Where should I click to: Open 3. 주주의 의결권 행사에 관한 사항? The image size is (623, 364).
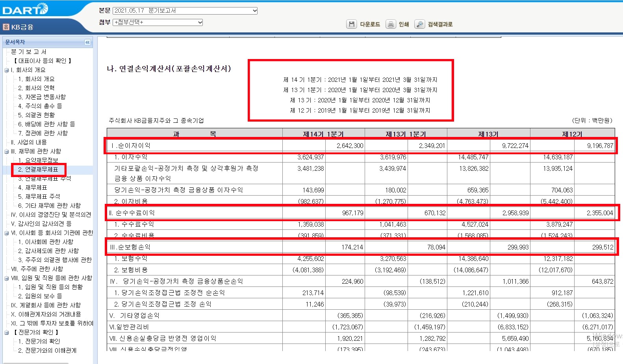[55, 260]
